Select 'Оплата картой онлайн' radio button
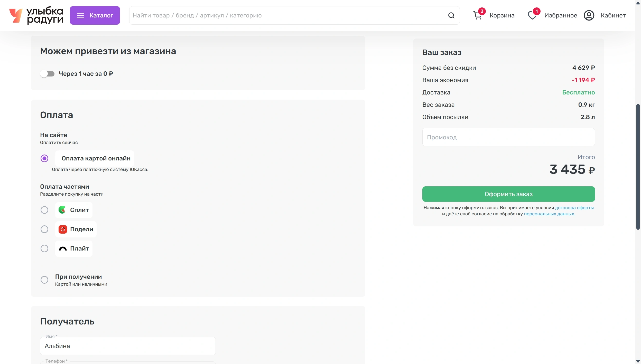Image resolution: width=641 pixels, height=364 pixels. [44, 158]
